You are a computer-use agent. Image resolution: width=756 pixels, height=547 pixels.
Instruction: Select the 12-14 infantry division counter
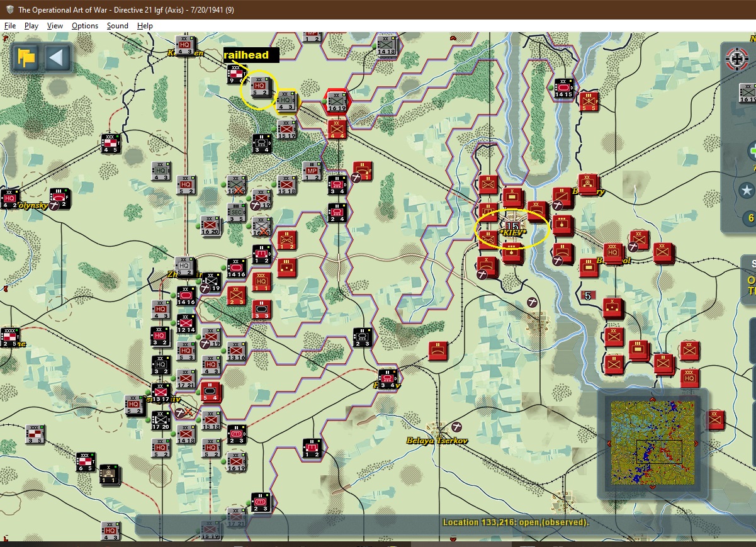tap(186, 323)
